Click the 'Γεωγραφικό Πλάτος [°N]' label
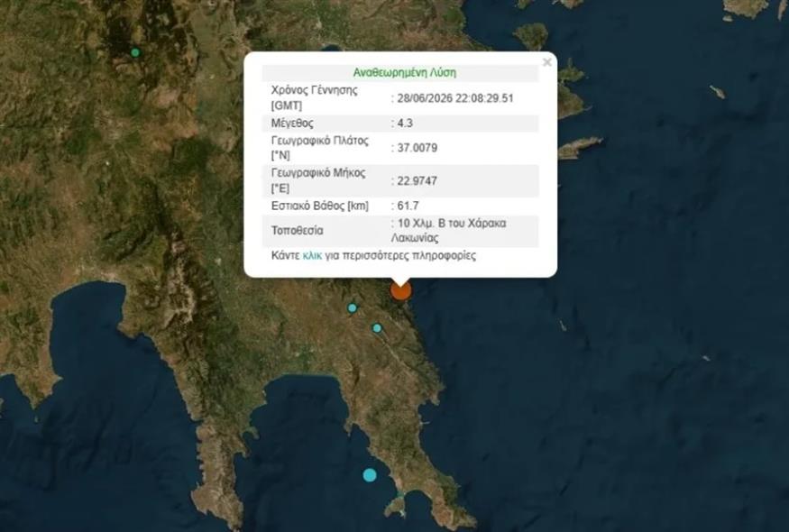Viewport: 789px width, 532px height. point(320,148)
